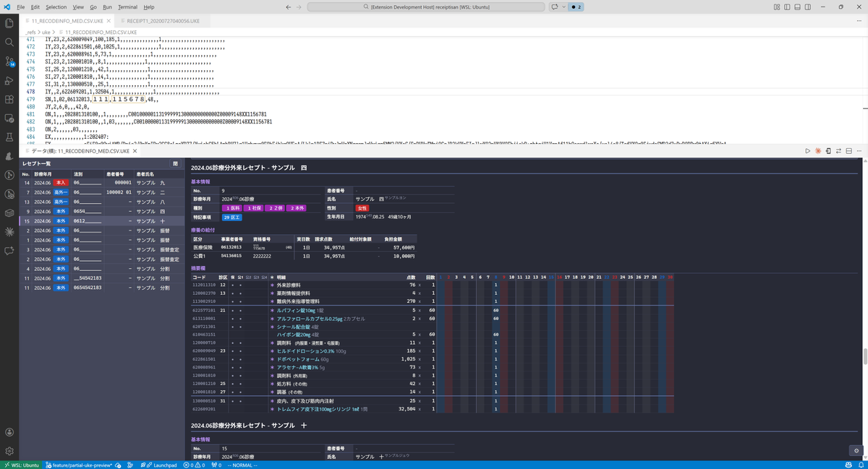Open the chat dropdown chevron in title bar
The height and width of the screenshot is (469, 868).
coord(563,7)
